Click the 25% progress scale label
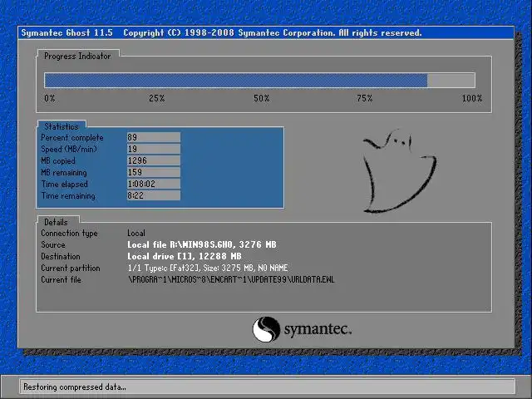Image resolution: width=532 pixels, height=399 pixels. tap(157, 98)
